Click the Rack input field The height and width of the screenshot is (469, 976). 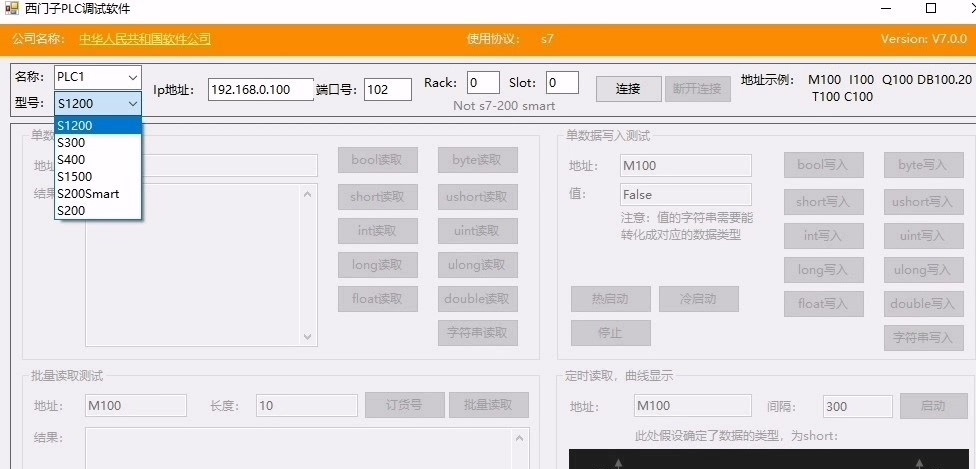tap(483, 83)
